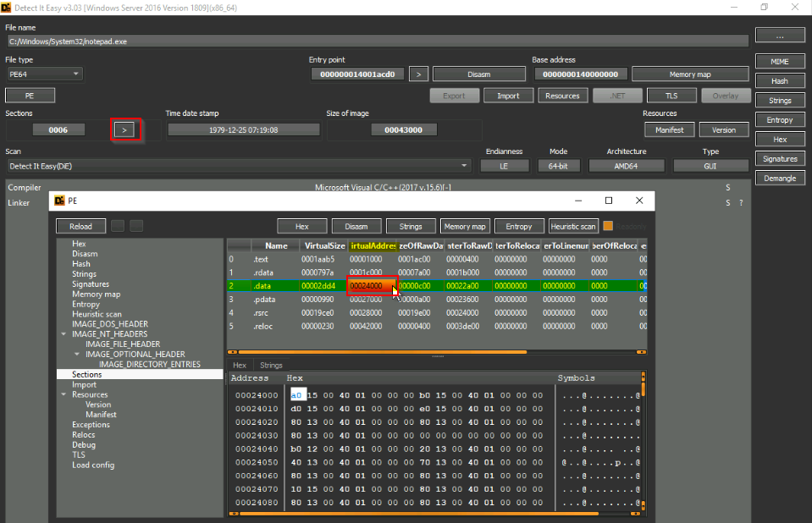Click the '?' beside the Linker result row

(x=741, y=203)
